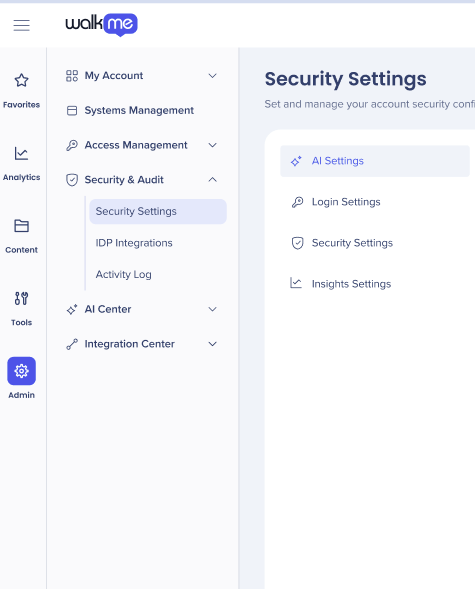
Task: Switch to AI Settings tab
Action: [375, 161]
